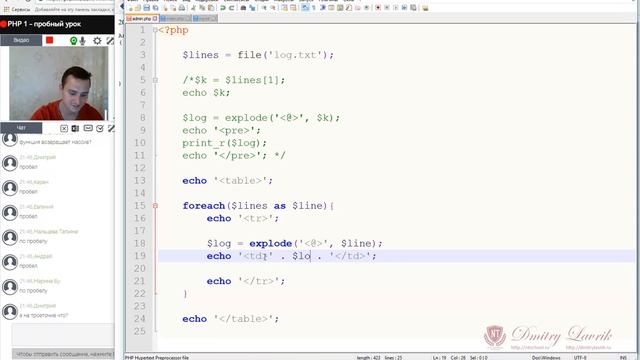Click the Cut scissors icon

point(193,8)
